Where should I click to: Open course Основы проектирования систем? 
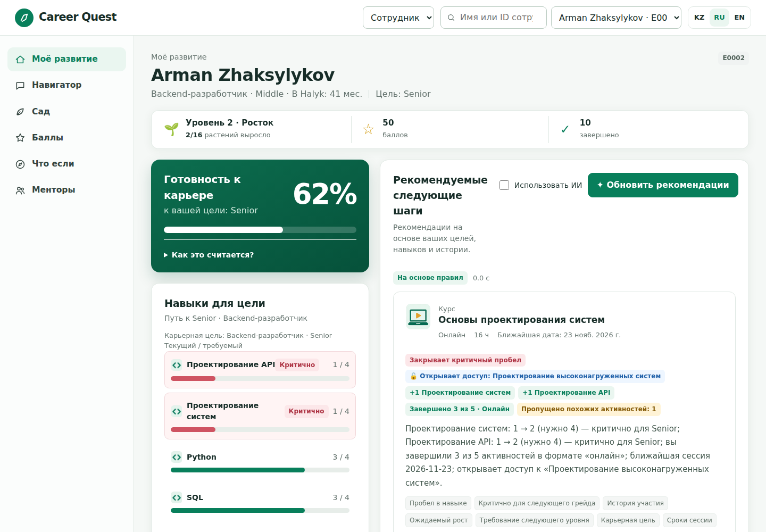pos(521,320)
